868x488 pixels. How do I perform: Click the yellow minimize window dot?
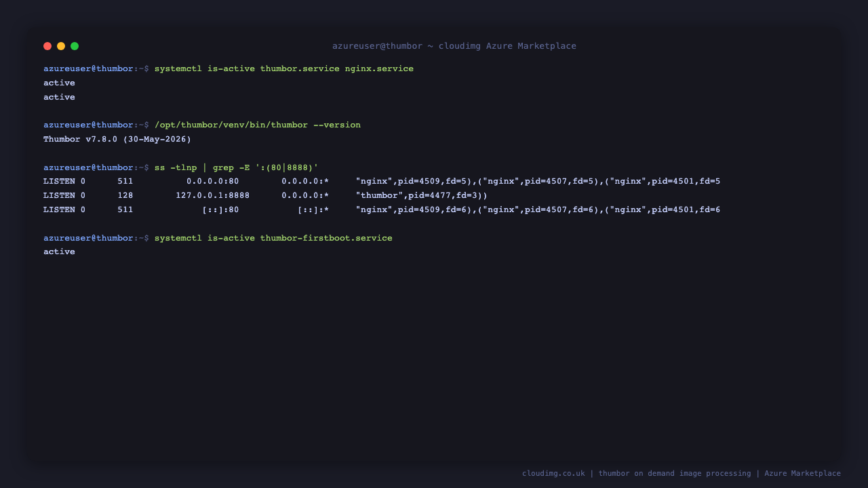pos(61,46)
